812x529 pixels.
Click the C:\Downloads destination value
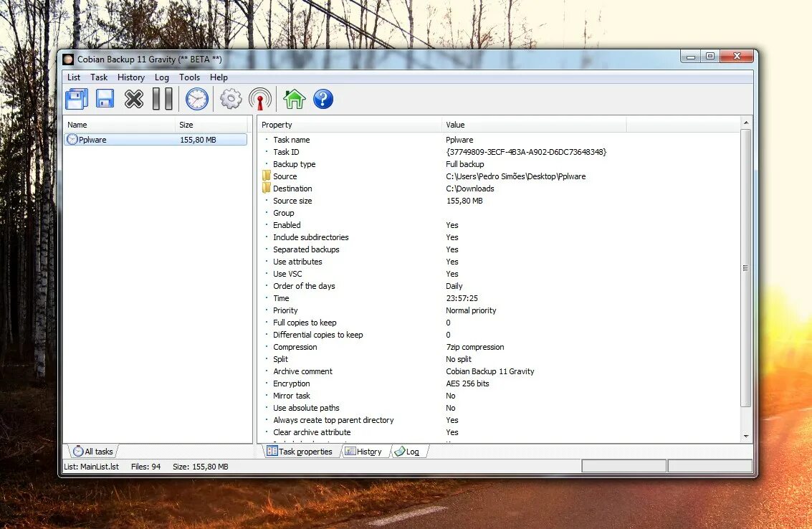tap(470, 188)
